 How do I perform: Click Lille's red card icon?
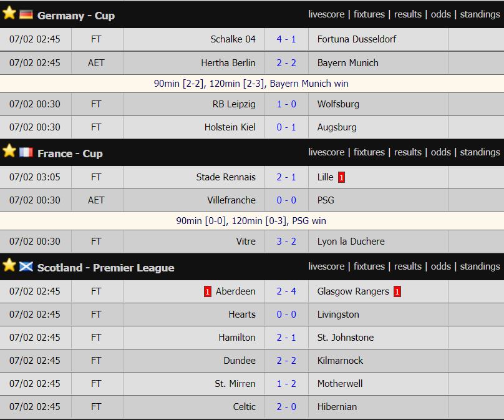(341, 177)
